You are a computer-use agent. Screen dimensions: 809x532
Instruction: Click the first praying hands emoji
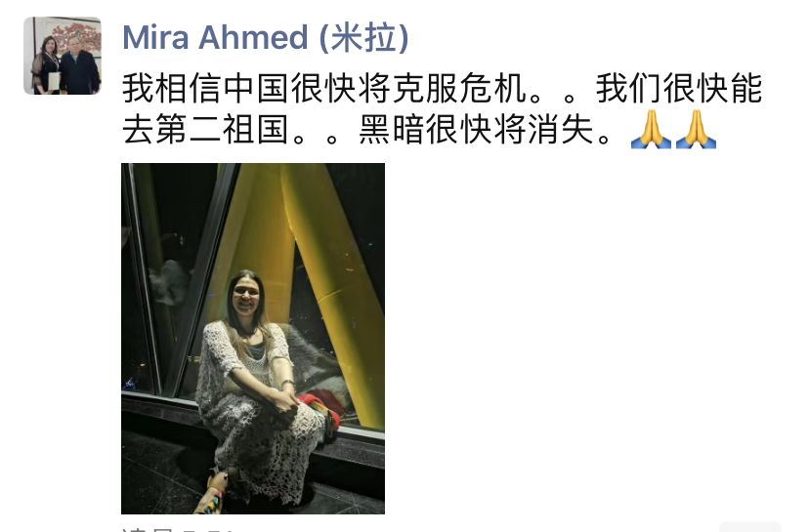click(x=651, y=130)
